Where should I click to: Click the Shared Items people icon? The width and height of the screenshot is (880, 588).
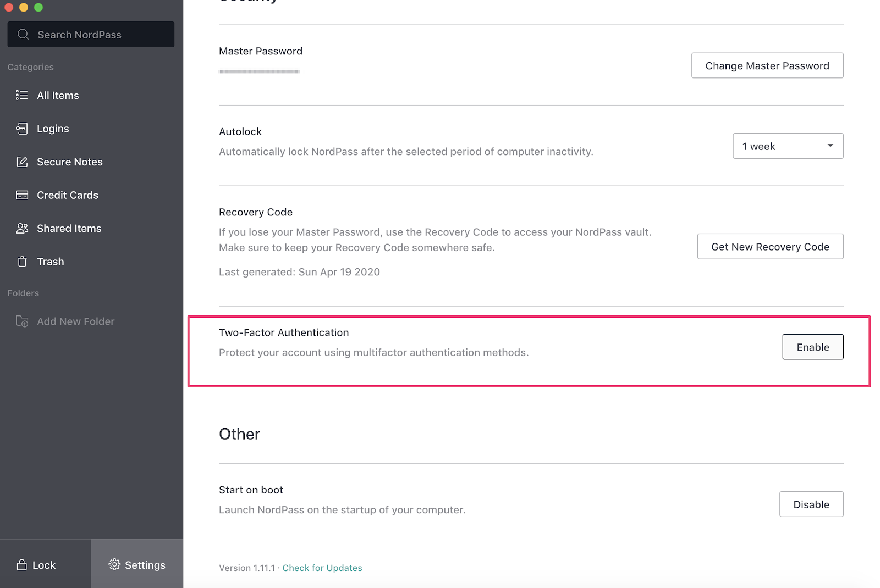coord(22,228)
